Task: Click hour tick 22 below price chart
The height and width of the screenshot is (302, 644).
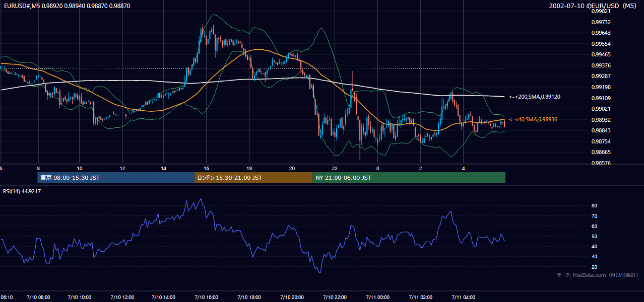Action: pos(335,168)
